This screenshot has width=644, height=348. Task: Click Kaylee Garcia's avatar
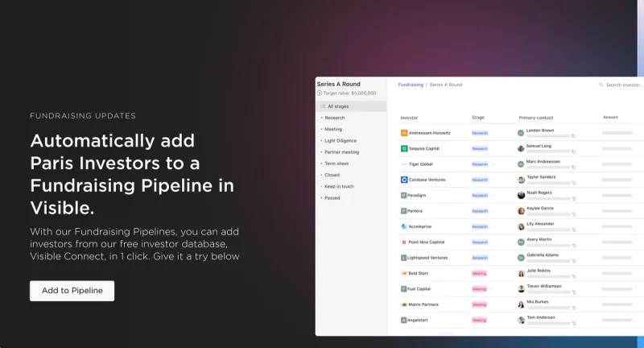click(521, 211)
